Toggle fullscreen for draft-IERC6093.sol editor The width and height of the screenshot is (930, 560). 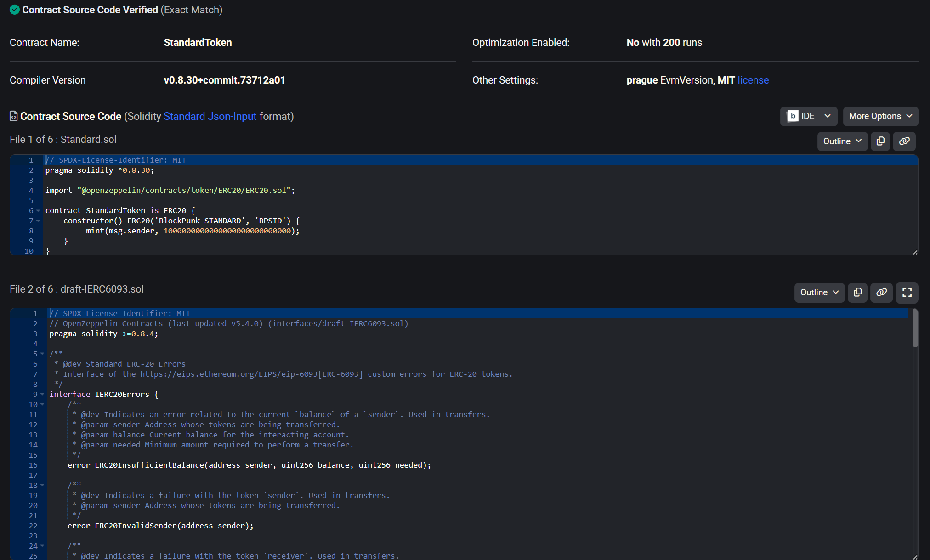[x=907, y=292]
